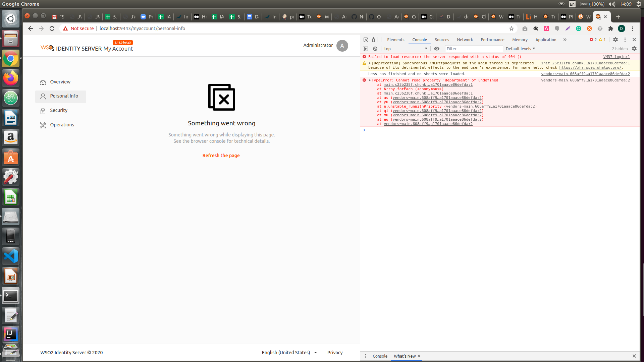Click the console Filter input field
Image resolution: width=644 pixels, height=362 pixels.
coord(473,49)
